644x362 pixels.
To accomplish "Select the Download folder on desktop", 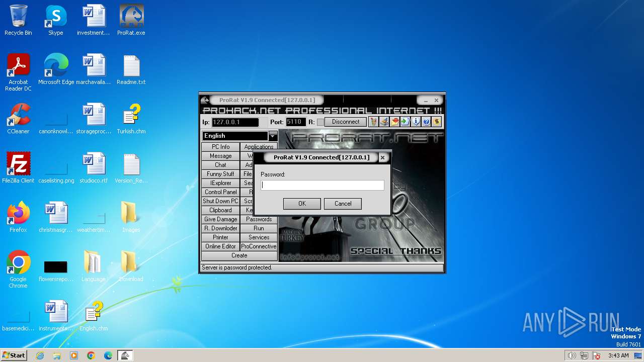I will pyautogui.click(x=131, y=266).
